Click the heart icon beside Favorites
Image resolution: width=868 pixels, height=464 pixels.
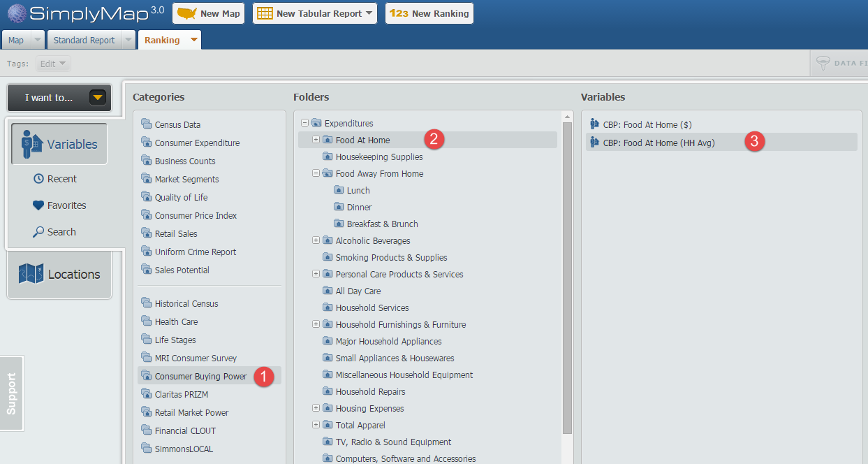[x=38, y=205]
